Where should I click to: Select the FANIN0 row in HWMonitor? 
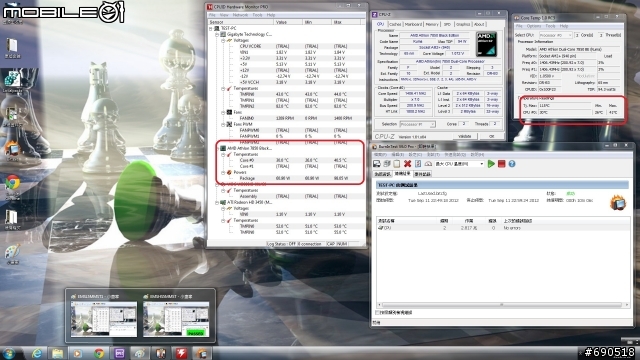tap(287, 118)
